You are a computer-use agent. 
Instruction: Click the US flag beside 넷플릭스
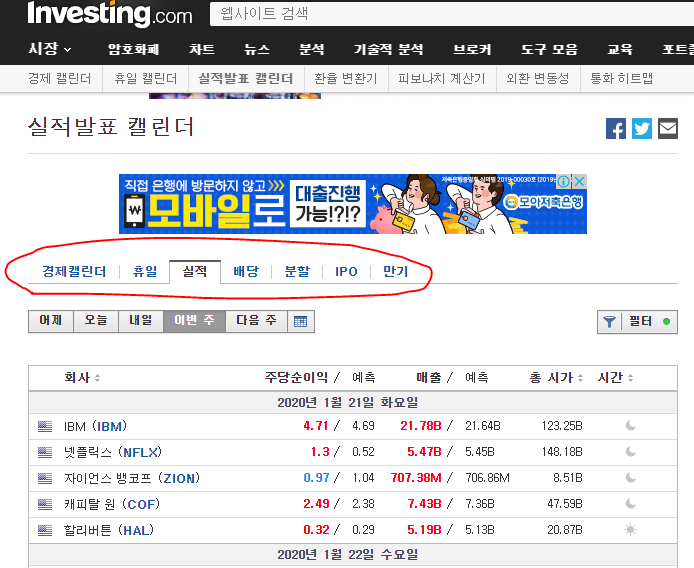45,452
